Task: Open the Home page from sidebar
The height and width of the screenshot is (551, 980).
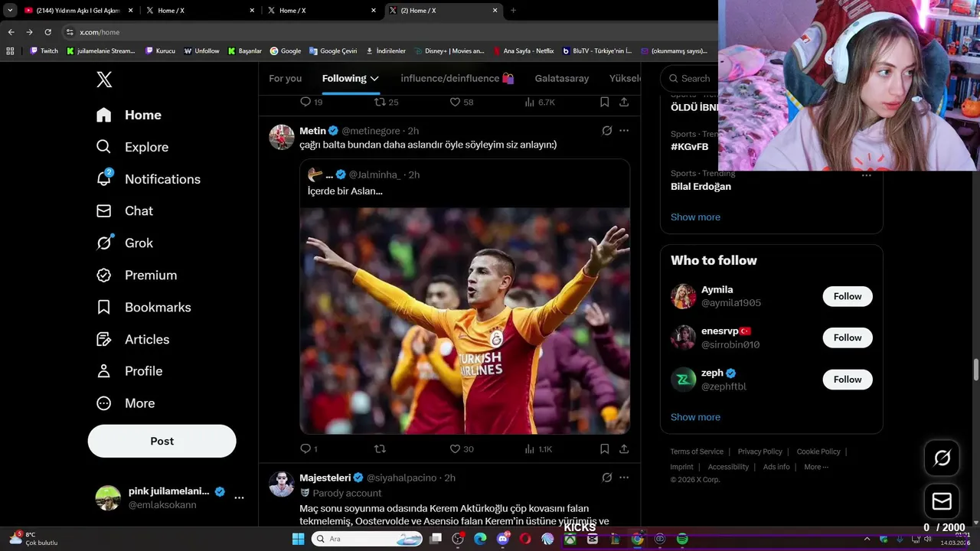Action: coord(129,115)
